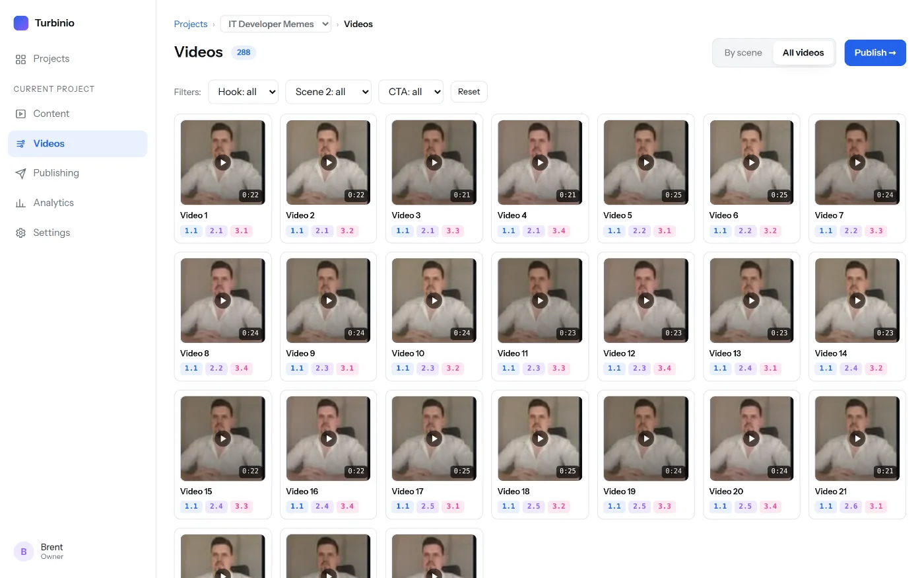Play Video 20

click(x=752, y=439)
